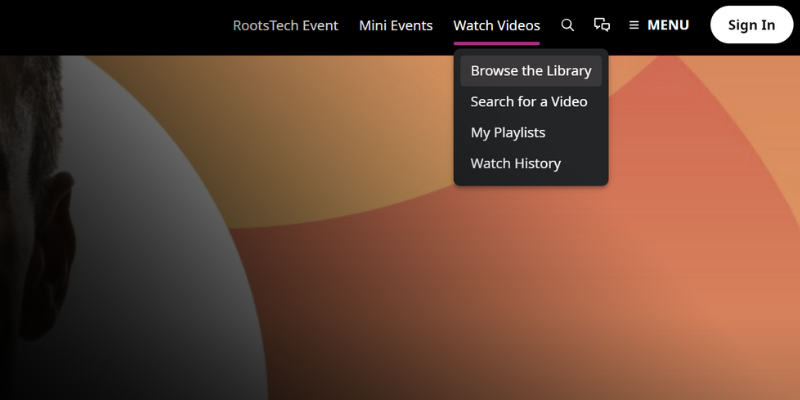The image size is (800, 400).
Task: Collapse the Watch Videos dropdown
Action: coord(496,26)
